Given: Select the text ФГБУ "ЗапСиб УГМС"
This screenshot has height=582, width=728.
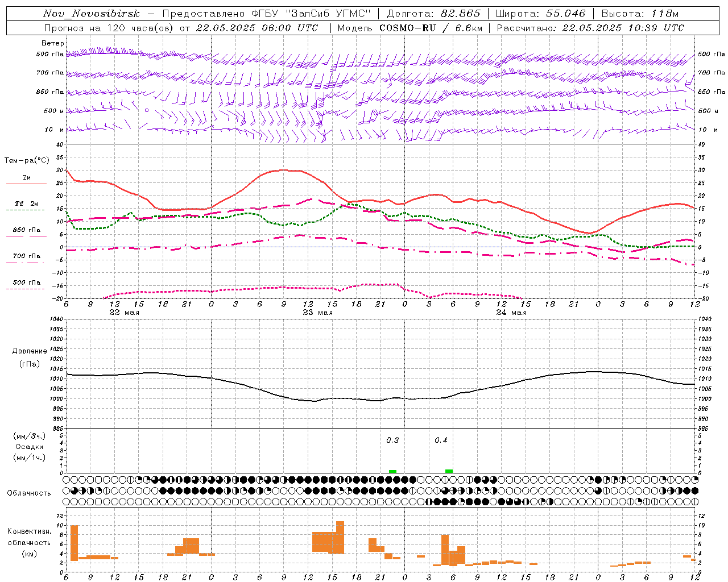Looking at the screenshot, I should [311, 14].
